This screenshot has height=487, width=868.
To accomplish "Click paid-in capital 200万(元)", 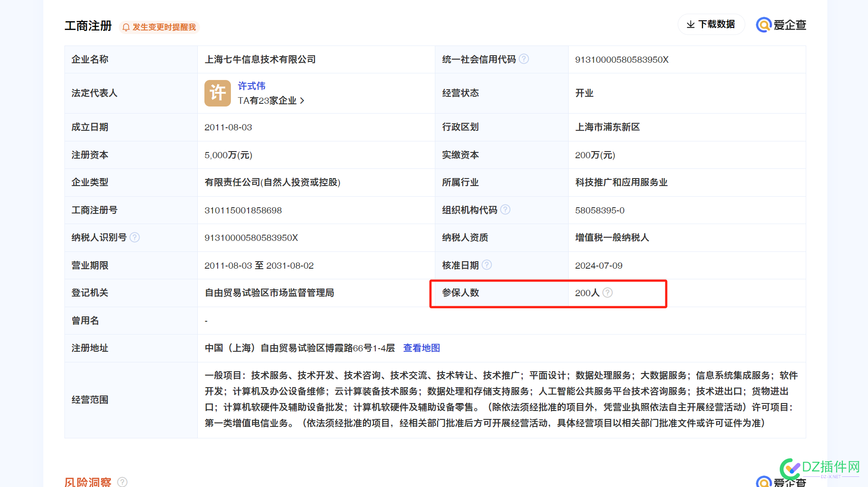I will [x=595, y=155].
